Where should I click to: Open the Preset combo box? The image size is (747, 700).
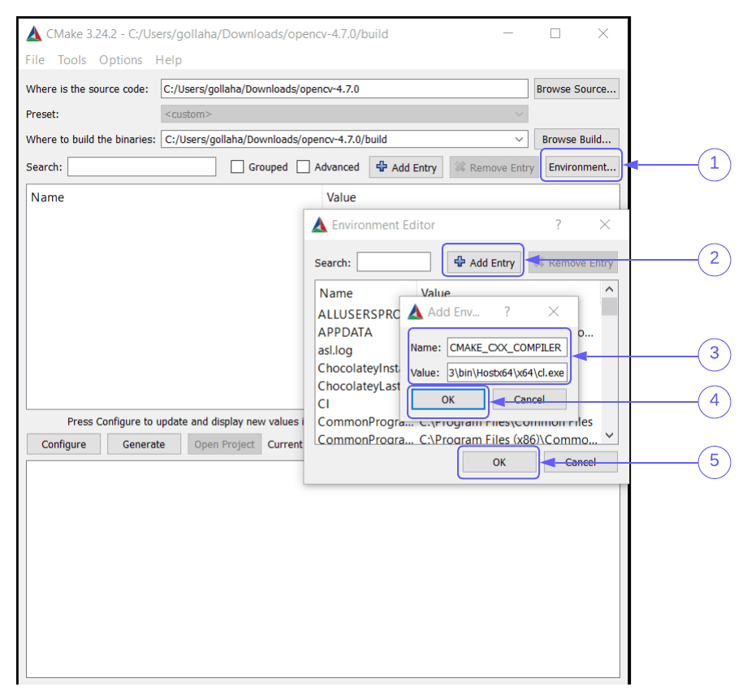tap(519, 114)
